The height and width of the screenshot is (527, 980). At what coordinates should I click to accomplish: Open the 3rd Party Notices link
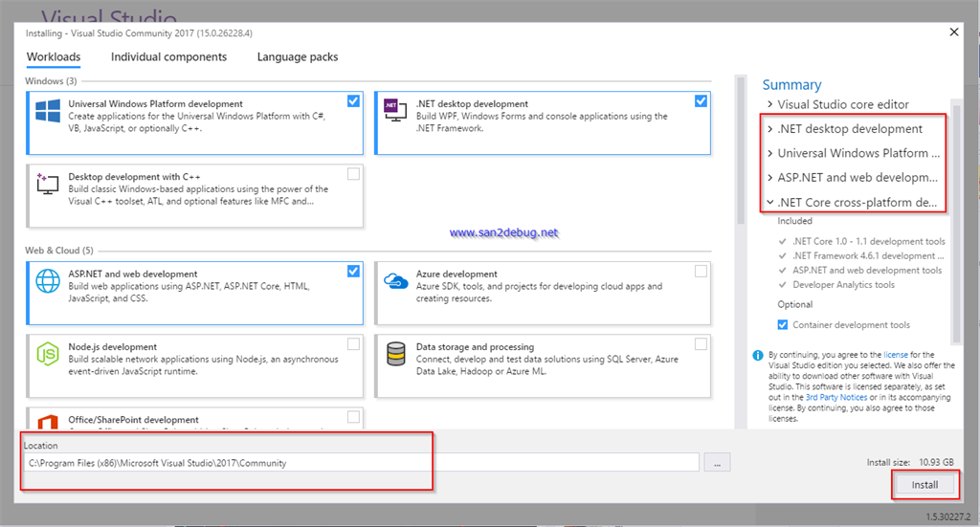click(835, 397)
